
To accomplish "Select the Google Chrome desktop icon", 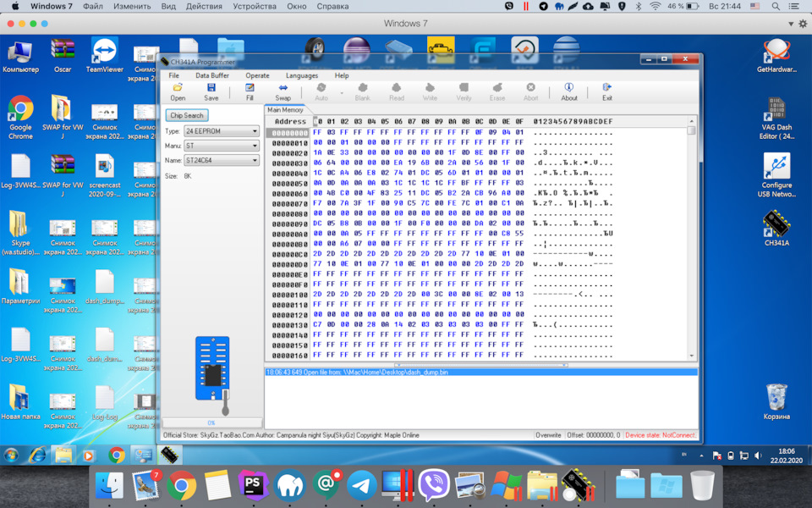I will [20, 118].
